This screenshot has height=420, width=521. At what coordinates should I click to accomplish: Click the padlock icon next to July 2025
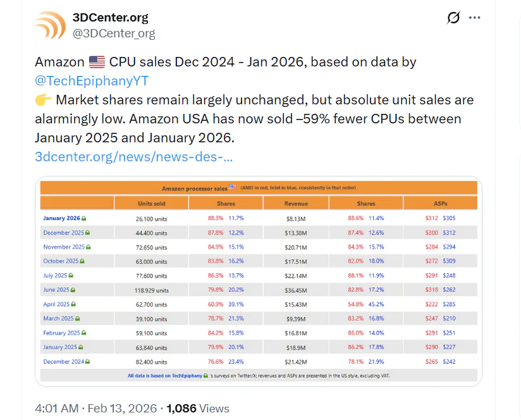(x=71, y=276)
